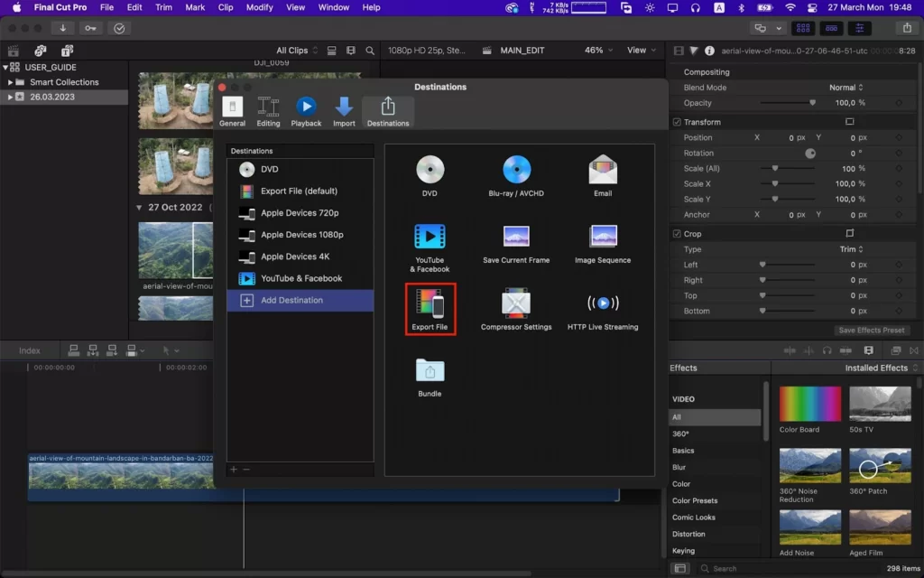Click the Share icon in main toolbar
This screenshot has width=924, height=578.
pyautogui.click(x=907, y=28)
